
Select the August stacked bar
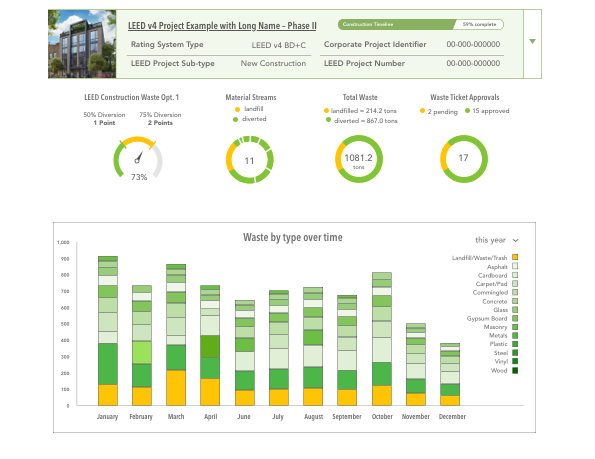313,346
